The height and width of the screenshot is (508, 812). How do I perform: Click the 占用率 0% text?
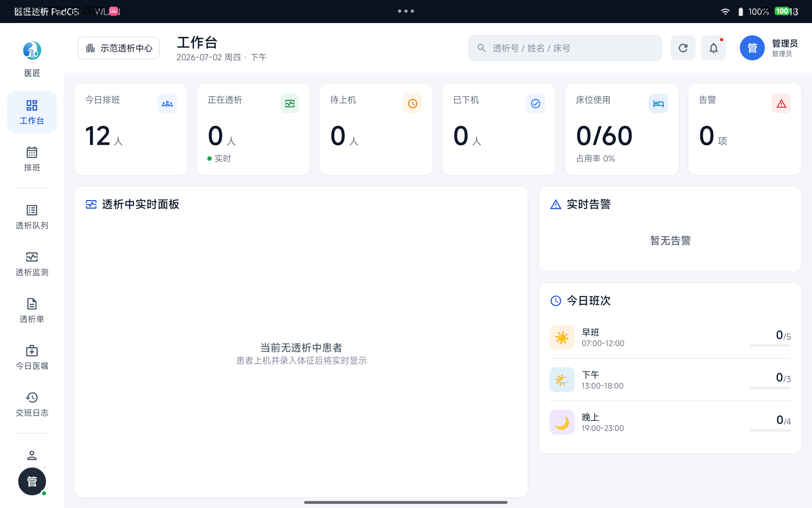click(596, 158)
